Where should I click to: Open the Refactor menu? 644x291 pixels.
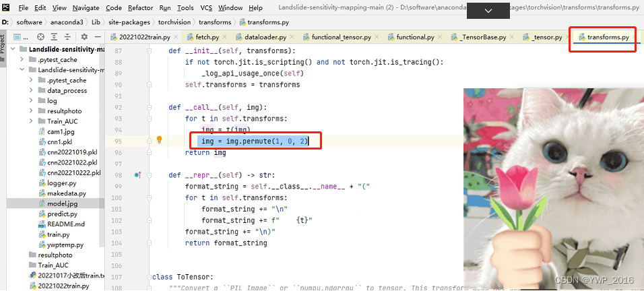point(141,8)
